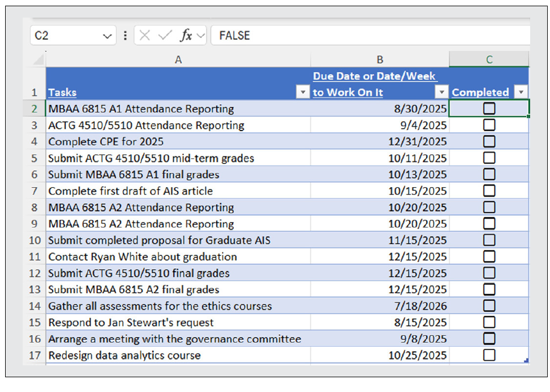Open the Tasks column filter dropdown

pyautogui.click(x=304, y=92)
